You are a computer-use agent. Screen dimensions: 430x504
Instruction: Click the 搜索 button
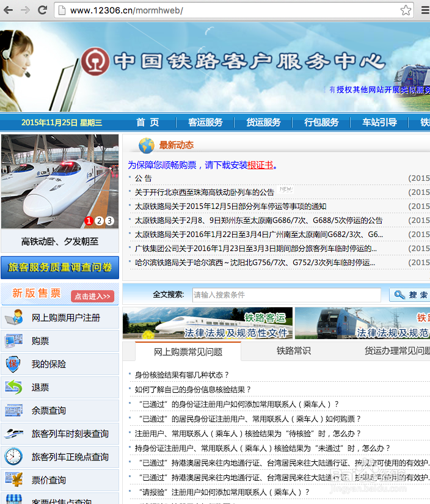pyautogui.click(x=410, y=294)
